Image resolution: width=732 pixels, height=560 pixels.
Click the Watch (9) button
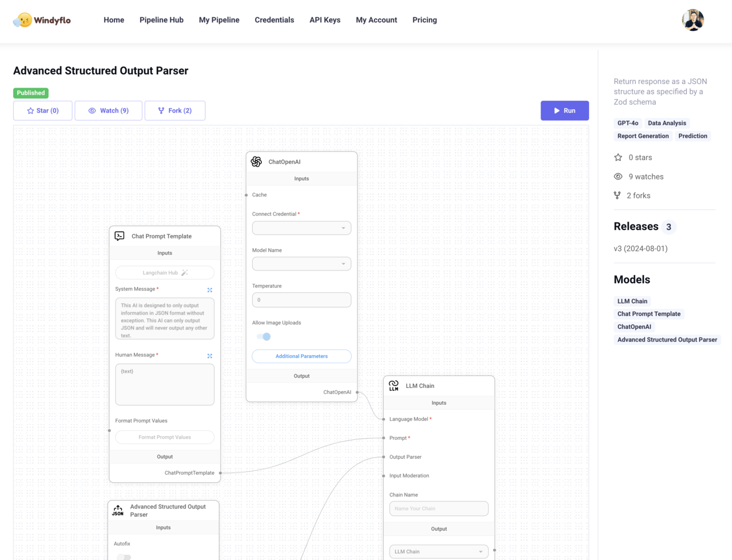point(108,110)
